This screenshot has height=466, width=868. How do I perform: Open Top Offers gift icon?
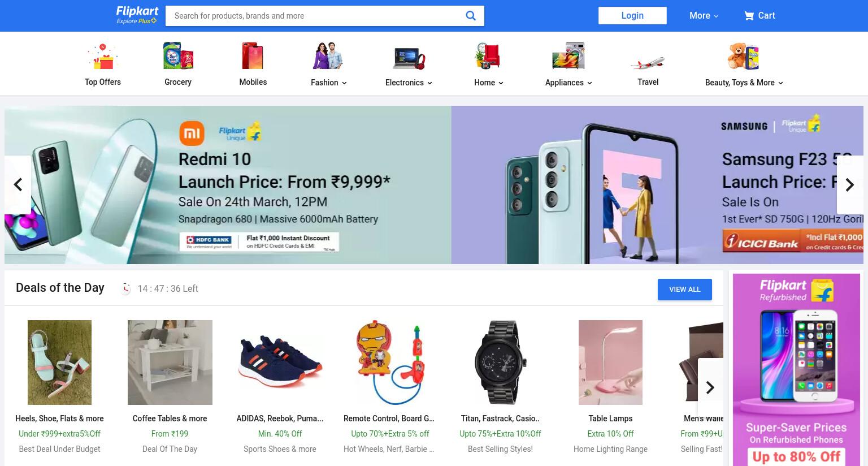pos(102,57)
